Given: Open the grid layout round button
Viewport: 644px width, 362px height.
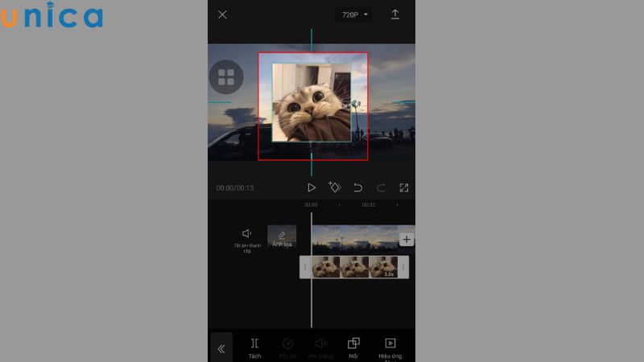Looking at the screenshot, I should tap(226, 76).
